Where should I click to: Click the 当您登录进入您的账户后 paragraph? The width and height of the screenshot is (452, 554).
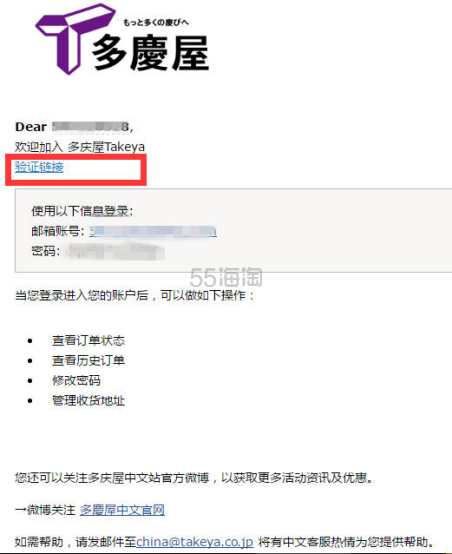click(x=135, y=295)
